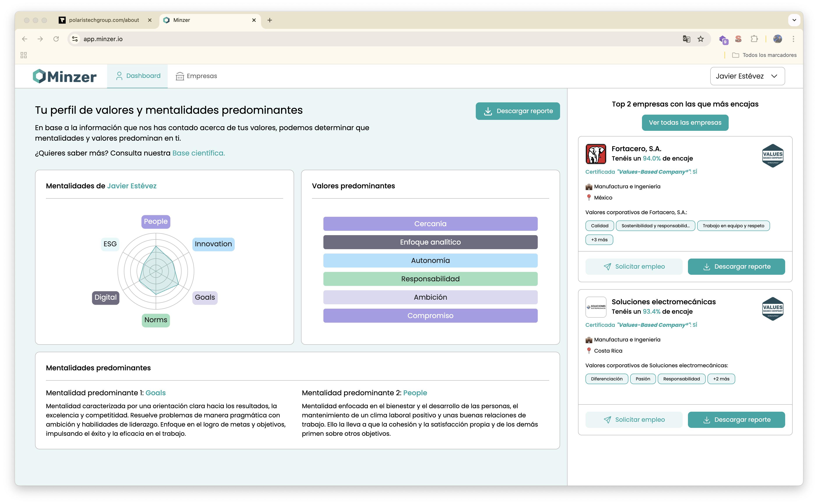Click the People predominant mentality link
818x504 pixels.
(x=415, y=393)
